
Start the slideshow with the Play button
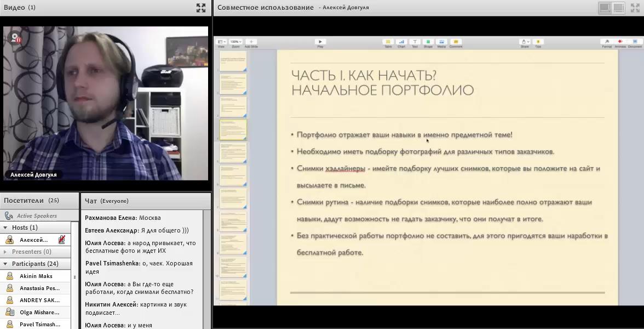pos(320,42)
